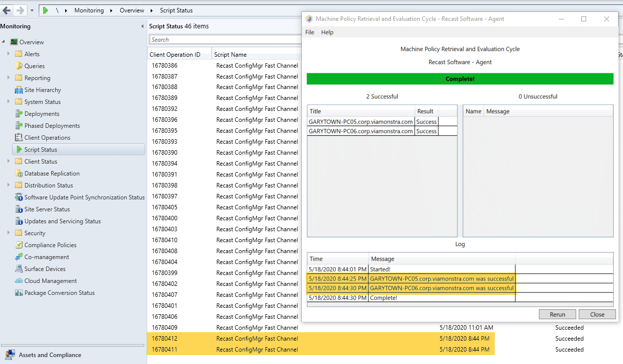The image size is (623, 364).
Task: Expand the Distribution Status node
Action: click(8, 185)
